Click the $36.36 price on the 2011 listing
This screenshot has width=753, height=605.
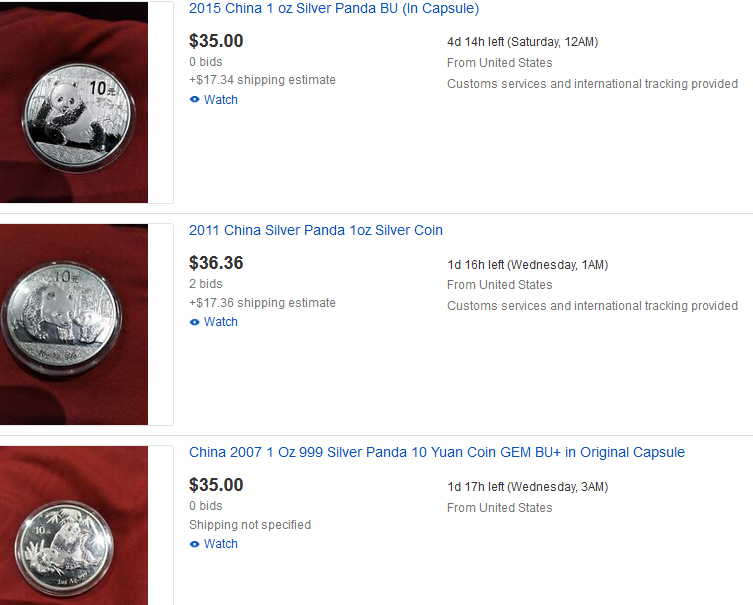click(x=216, y=263)
